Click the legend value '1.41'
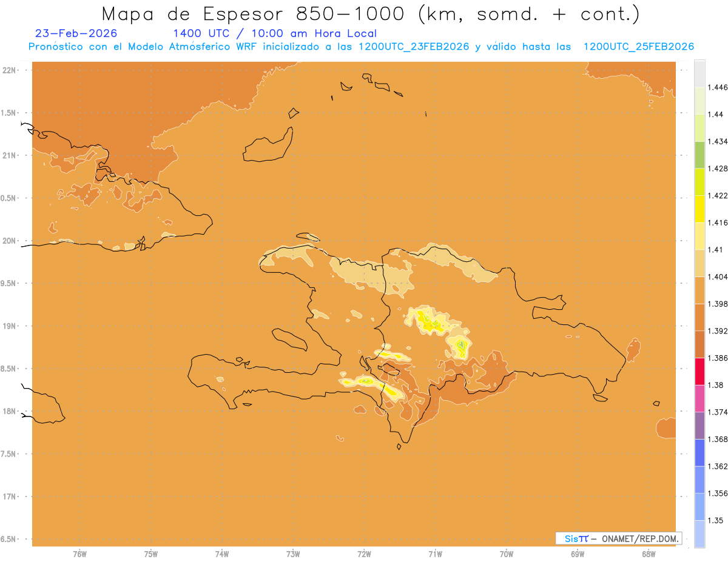 tap(716, 250)
